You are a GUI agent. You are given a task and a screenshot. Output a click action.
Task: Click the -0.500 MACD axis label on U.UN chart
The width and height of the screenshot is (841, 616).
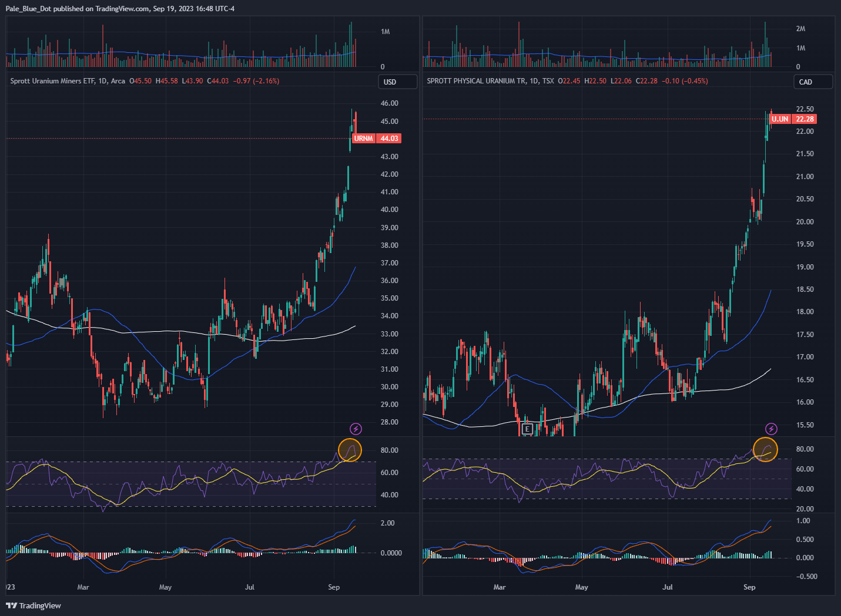point(806,577)
